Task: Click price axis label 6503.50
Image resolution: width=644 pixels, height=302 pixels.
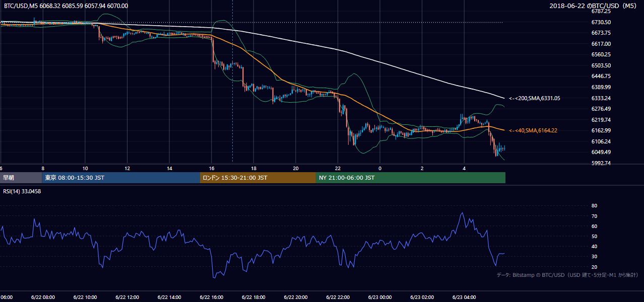Action: point(601,65)
